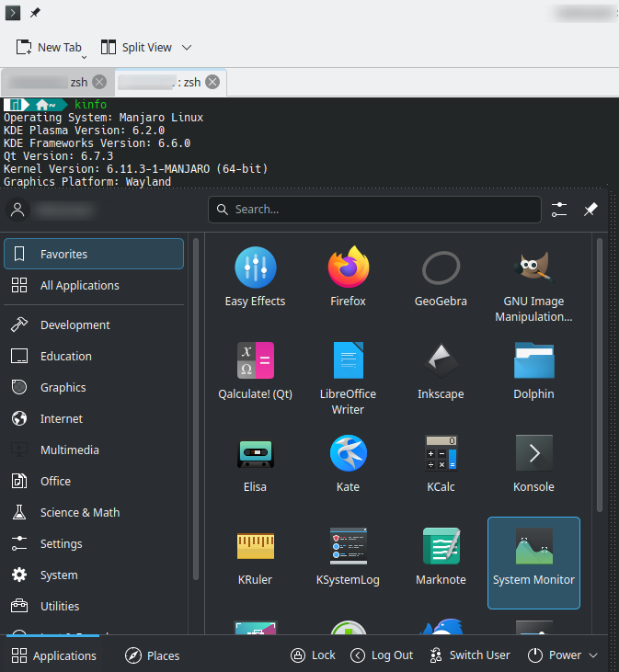Select the second zsh tab
The image size is (619, 672).
[x=170, y=82]
